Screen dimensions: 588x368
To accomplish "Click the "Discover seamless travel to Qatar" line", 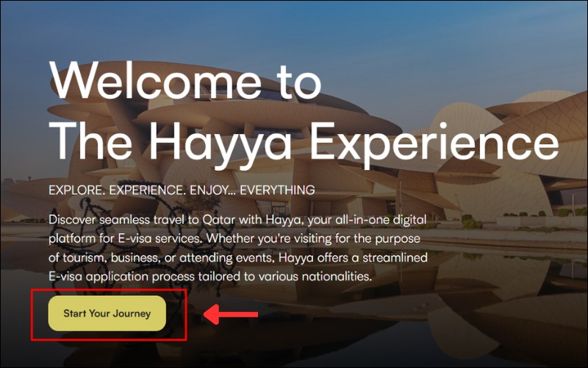I will coord(237,219).
